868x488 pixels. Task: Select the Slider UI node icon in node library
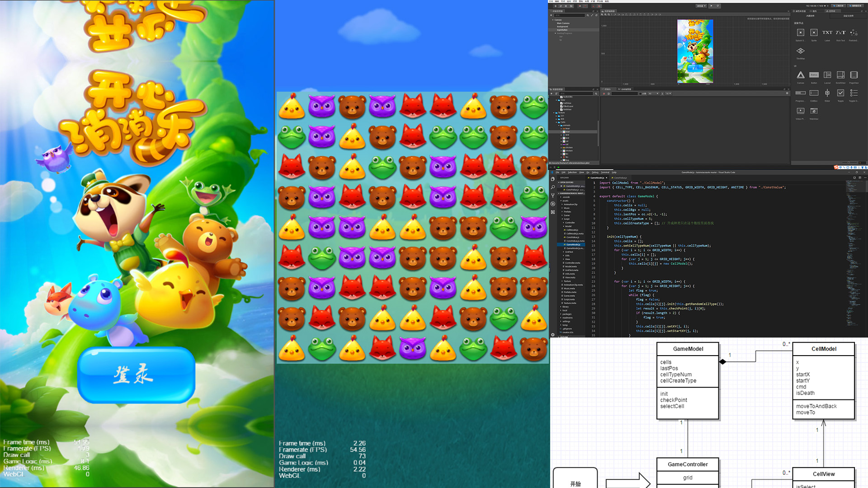pyautogui.click(x=827, y=93)
